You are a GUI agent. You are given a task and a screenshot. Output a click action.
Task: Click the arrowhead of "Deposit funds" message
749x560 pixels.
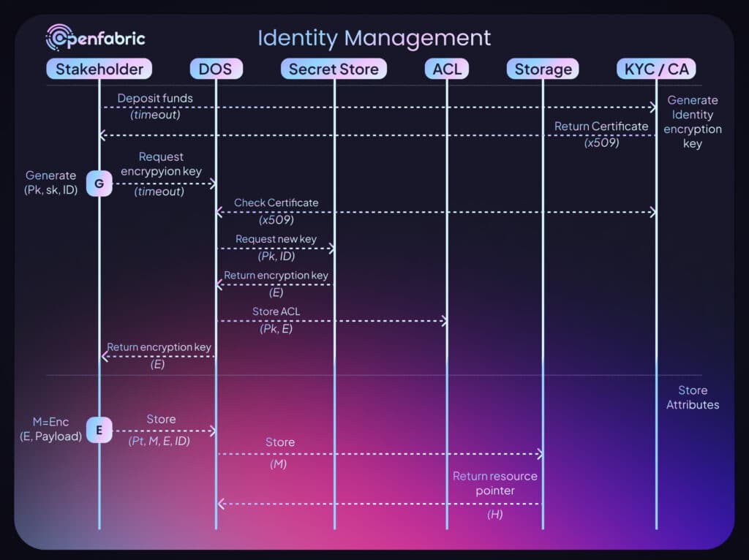click(653, 107)
